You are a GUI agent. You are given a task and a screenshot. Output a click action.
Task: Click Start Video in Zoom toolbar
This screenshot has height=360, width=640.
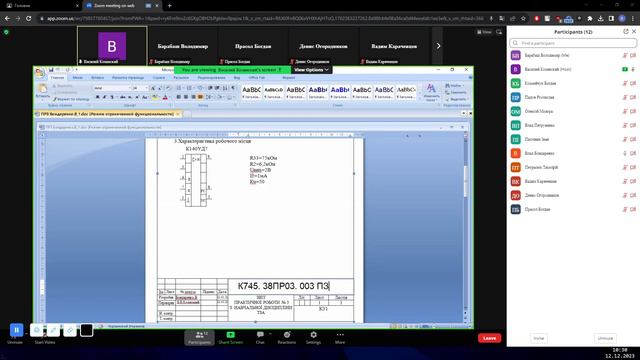(45, 342)
